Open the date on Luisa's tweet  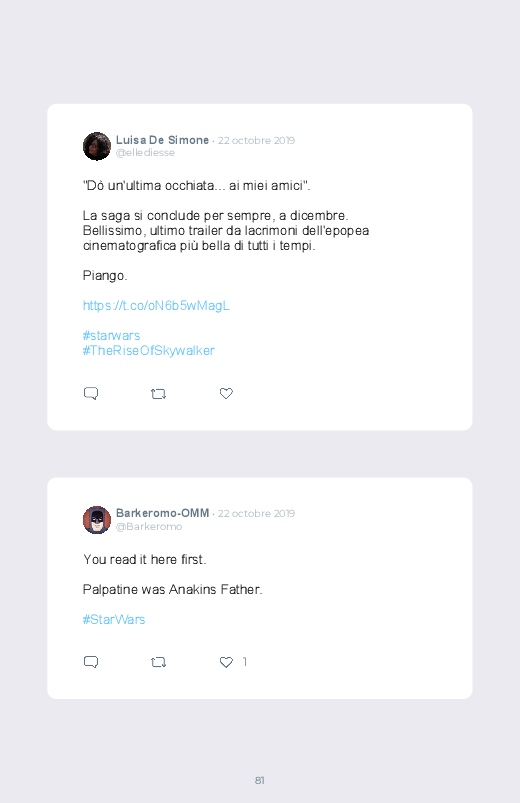pos(256,140)
